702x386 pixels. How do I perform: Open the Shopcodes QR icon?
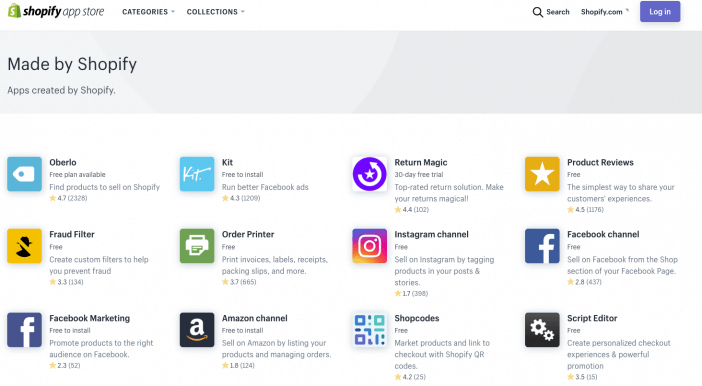point(369,330)
